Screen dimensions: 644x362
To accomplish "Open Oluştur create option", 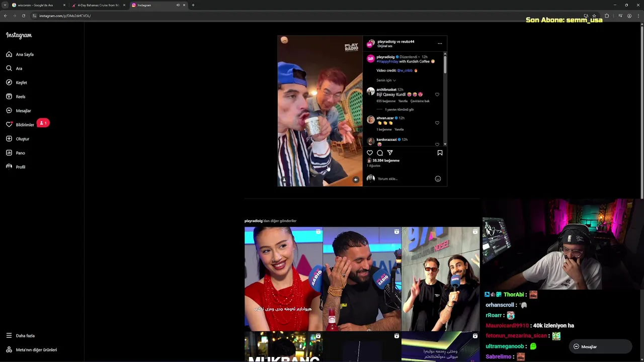I will pyautogui.click(x=18, y=139).
